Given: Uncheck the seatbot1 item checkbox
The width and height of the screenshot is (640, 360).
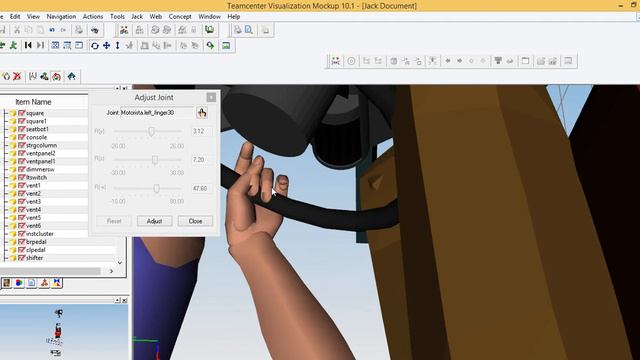Looking at the screenshot, I should [x=22, y=129].
